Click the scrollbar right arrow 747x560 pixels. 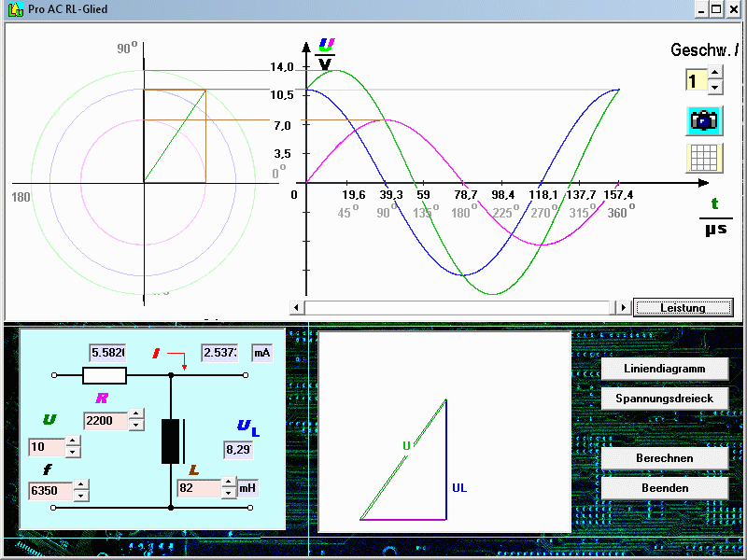[x=623, y=308]
